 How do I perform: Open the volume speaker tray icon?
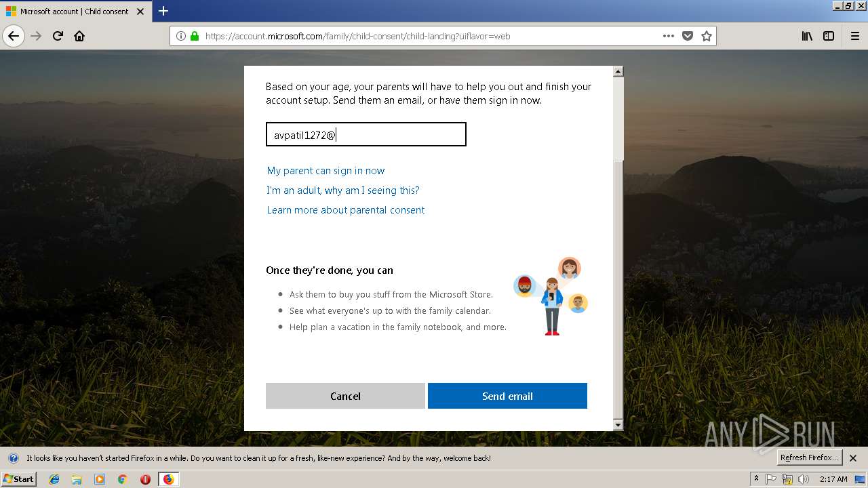[804, 479]
